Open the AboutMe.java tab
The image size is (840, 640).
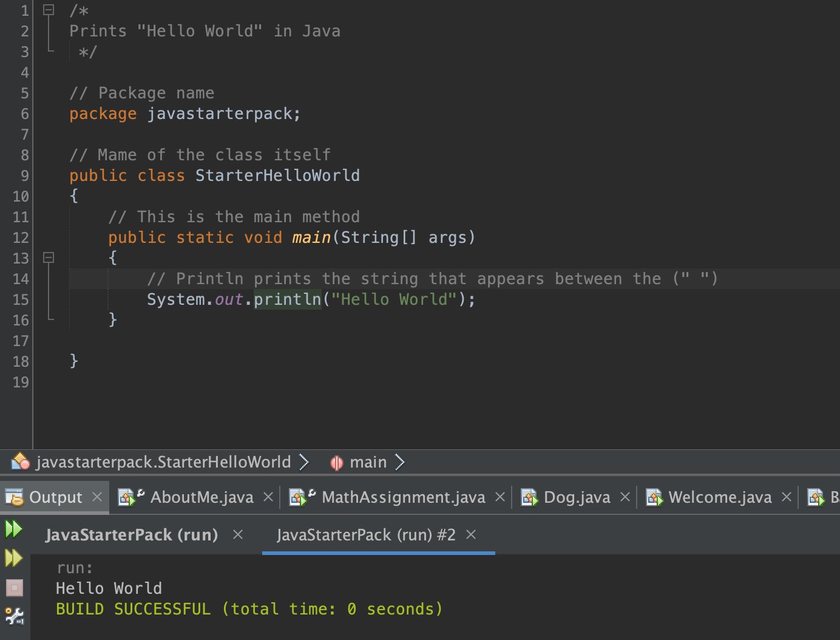point(202,497)
